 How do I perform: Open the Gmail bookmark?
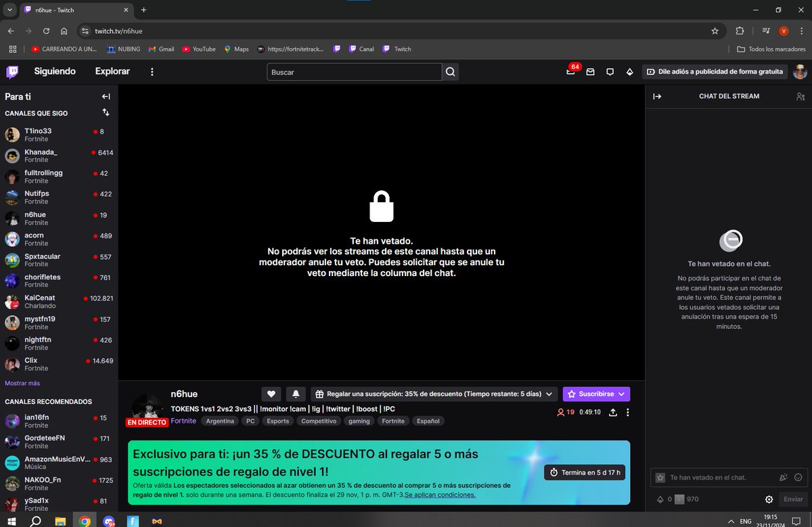point(161,49)
